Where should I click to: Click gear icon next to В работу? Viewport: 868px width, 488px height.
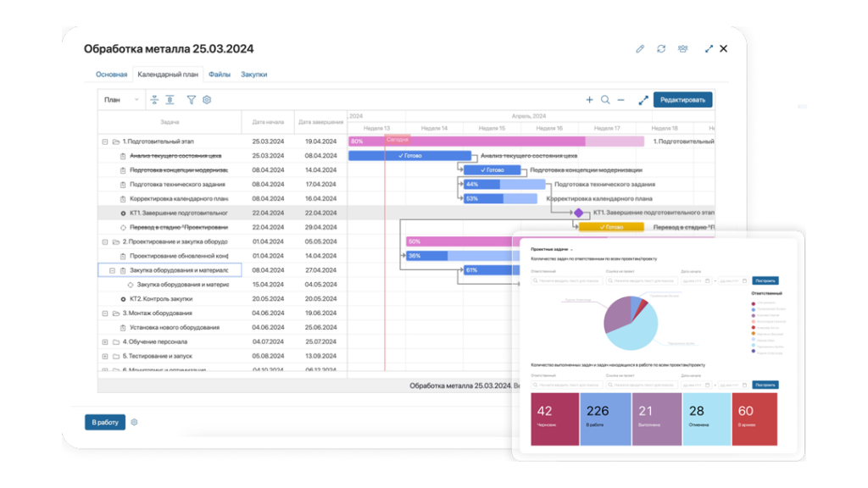click(x=134, y=422)
